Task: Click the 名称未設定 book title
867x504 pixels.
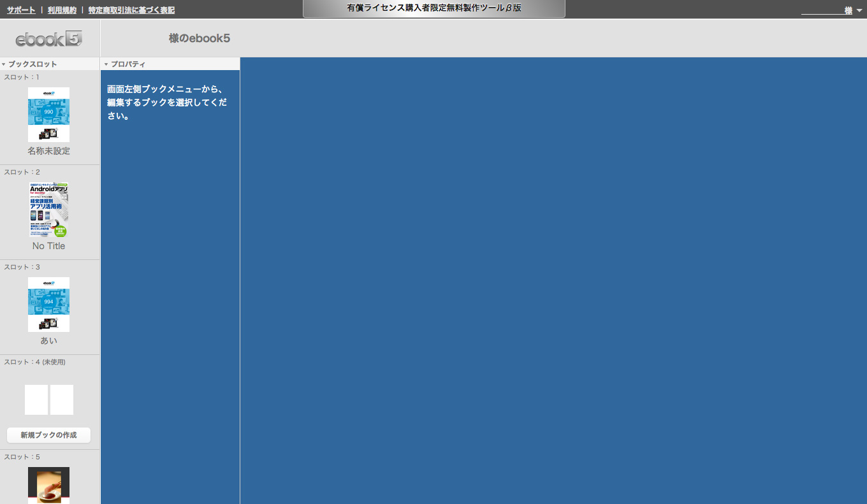Action: point(48,151)
